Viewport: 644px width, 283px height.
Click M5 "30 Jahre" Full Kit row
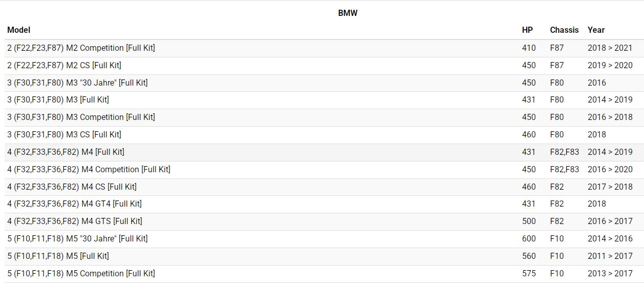77,239
